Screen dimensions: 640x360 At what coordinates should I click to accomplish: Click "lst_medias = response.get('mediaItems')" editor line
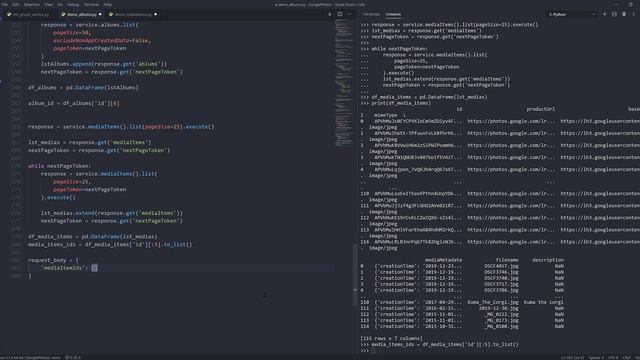point(90,142)
